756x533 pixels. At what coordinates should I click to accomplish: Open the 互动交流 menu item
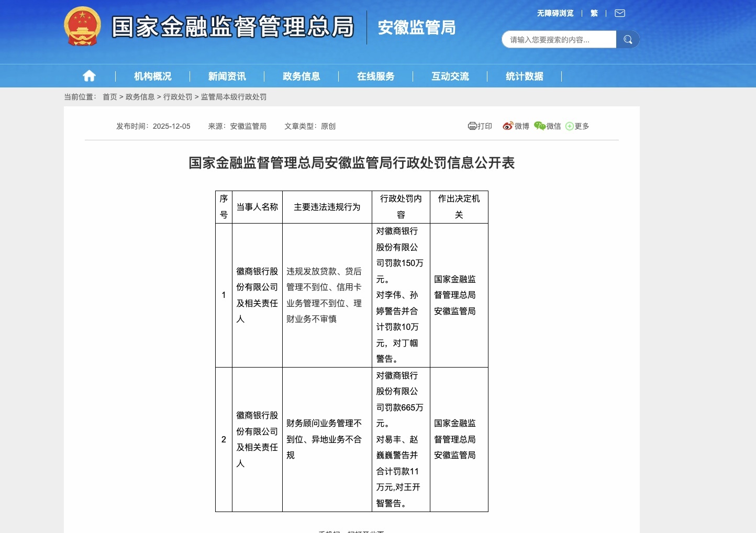pyautogui.click(x=450, y=76)
